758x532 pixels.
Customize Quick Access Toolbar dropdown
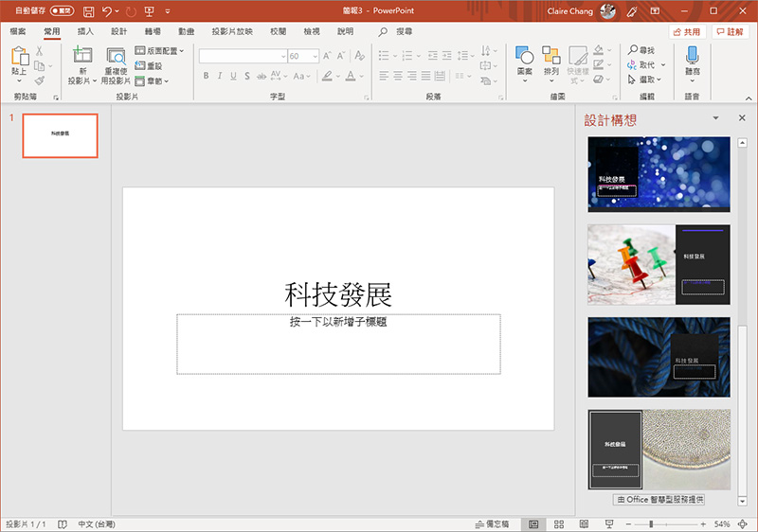pyautogui.click(x=168, y=11)
